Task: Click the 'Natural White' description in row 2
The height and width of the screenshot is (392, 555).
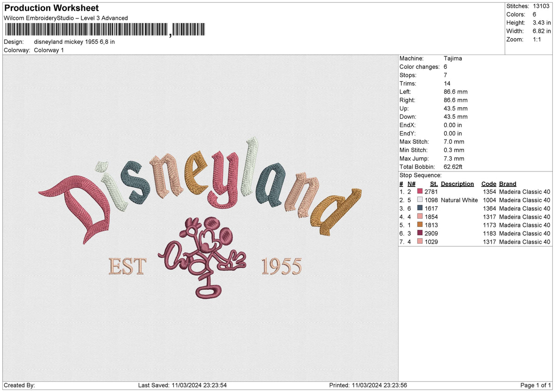Action: [459, 200]
